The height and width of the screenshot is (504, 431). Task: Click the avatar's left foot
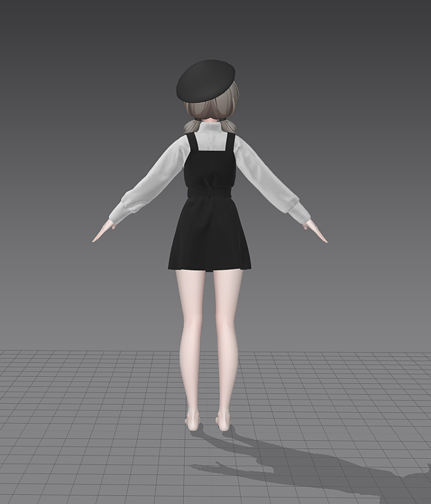pos(193,422)
